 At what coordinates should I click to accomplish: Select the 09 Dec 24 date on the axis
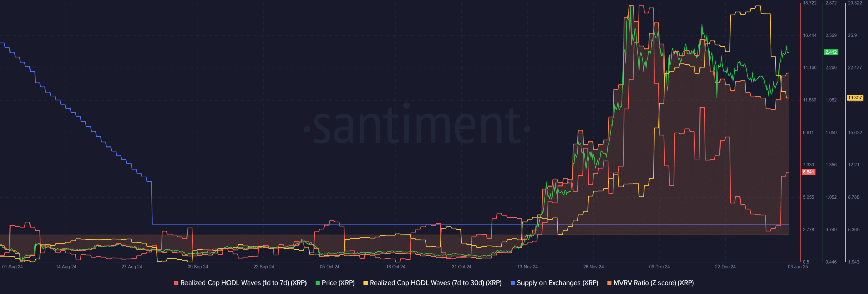(659, 267)
